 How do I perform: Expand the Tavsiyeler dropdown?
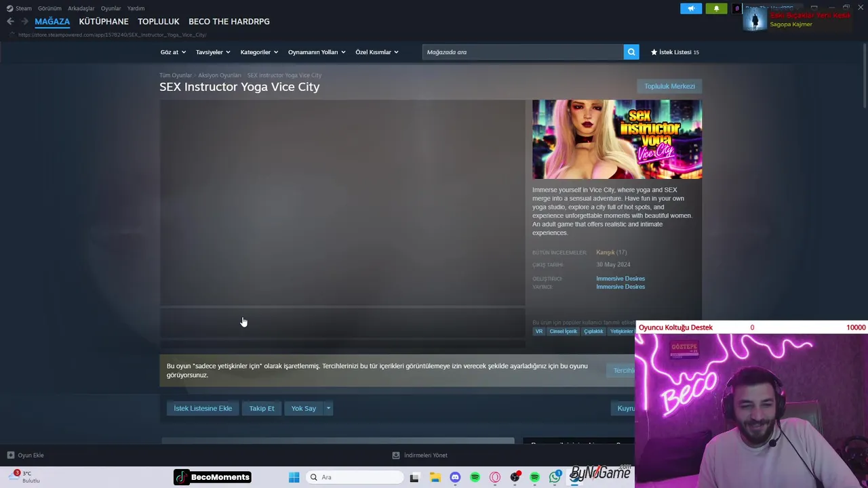[x=213, y=52]
